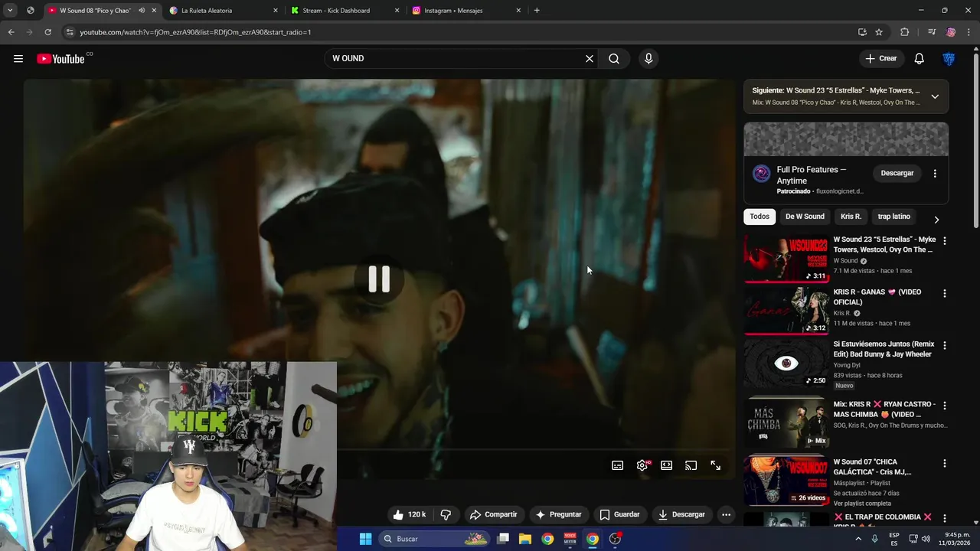Viewport: 980px width, 551px height.
Task: Click the Preguntar button
Action: pyautogui.click(x=558, y=515)
